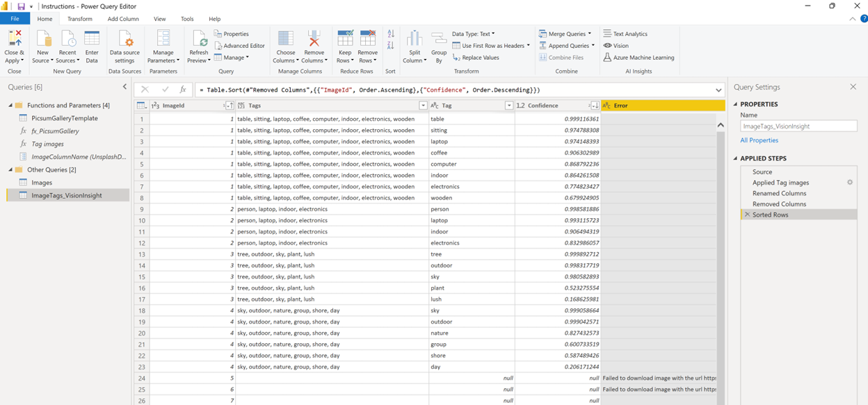Open Data source settings
Screen dimensions: 868x405
click(124, 40)
